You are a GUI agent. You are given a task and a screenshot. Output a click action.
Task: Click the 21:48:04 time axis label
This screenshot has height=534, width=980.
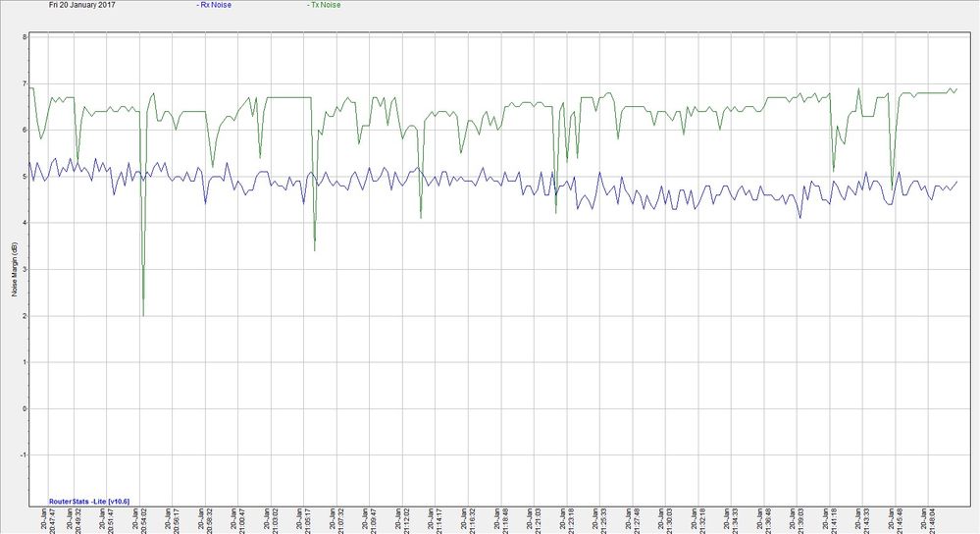927,520
